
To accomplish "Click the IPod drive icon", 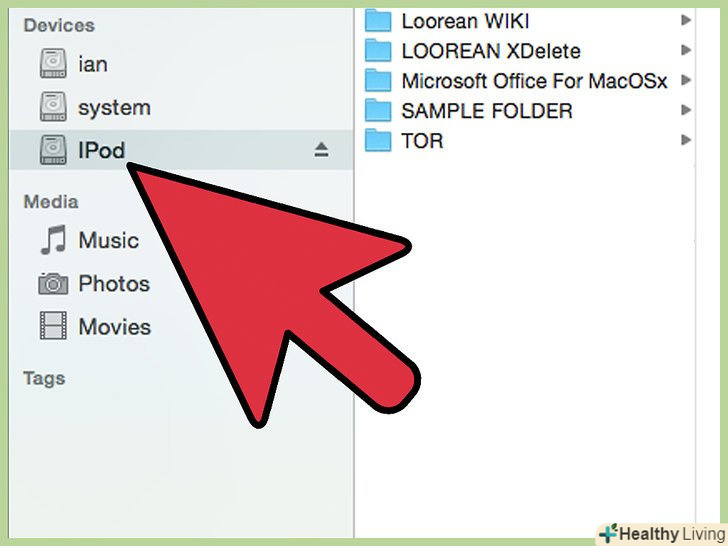I will pos(53,150).
